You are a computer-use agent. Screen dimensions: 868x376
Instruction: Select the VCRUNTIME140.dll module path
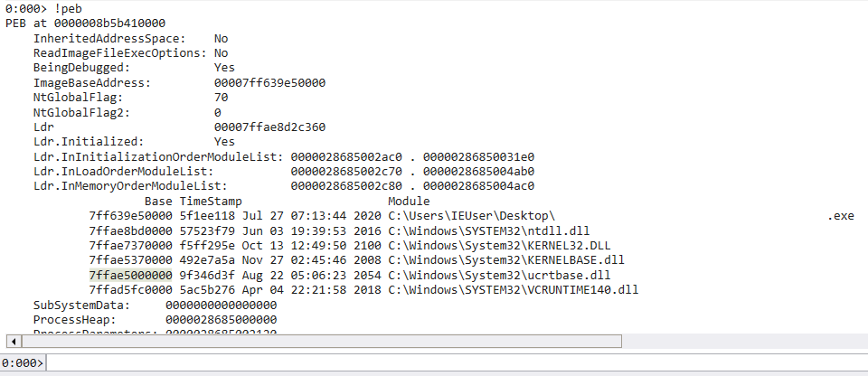click(514, 289)
